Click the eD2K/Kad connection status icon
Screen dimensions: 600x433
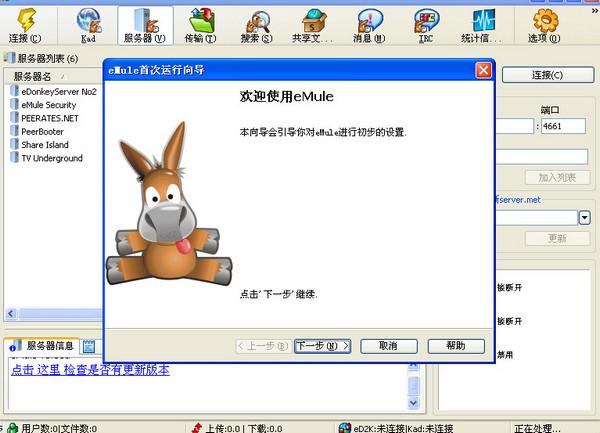(x=344, y=428)
